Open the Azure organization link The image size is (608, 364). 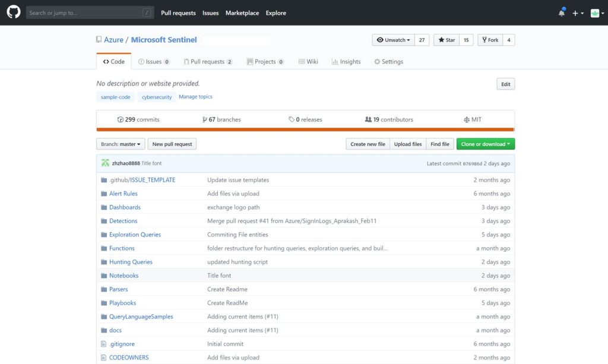tap(113, 40)
